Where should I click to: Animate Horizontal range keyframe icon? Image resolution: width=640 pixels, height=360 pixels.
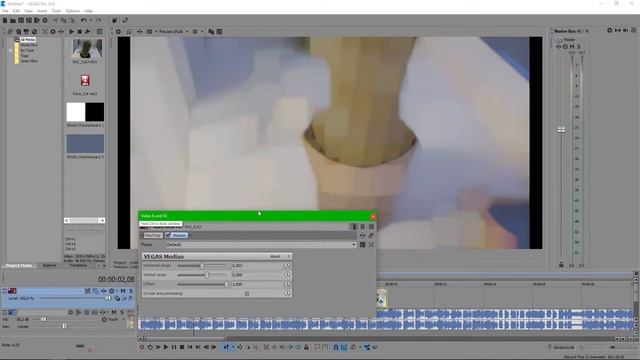(287, 266)
